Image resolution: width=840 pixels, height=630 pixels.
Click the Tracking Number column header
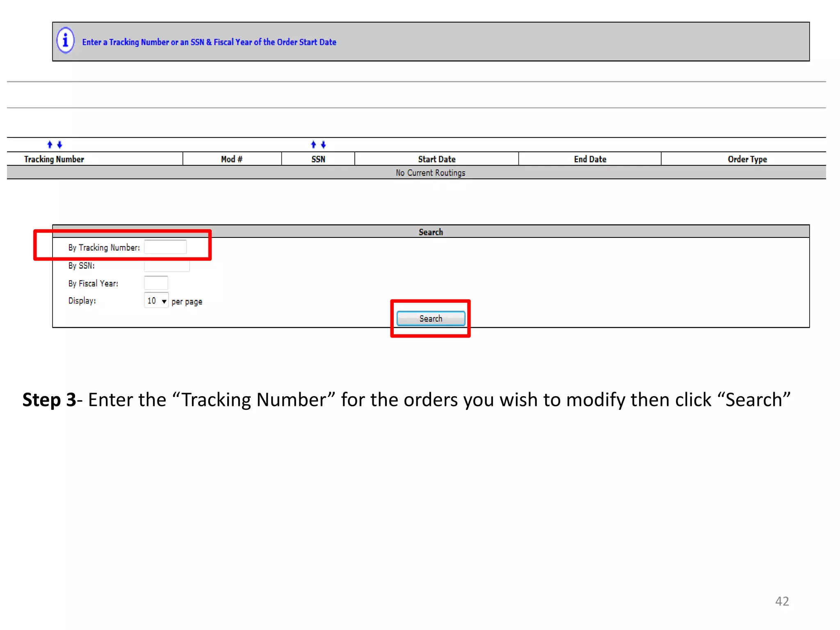pos(54,159)
